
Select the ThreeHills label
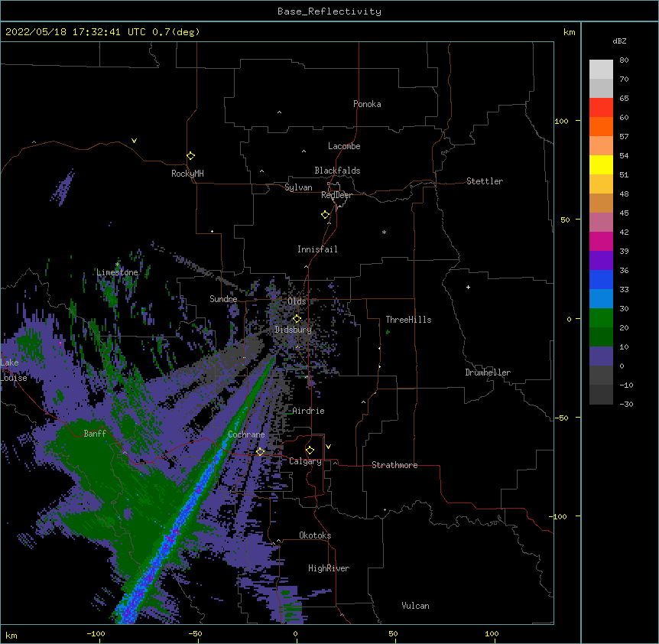pyautogui.click(x=408, y=320)
